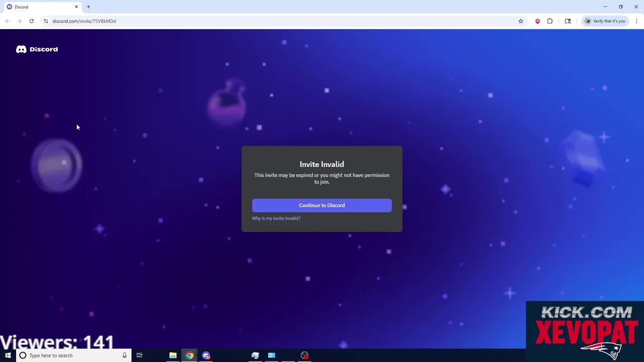Close the Chrome window
The width and height of the screenshot is (644, 362).
pos(636,7)
